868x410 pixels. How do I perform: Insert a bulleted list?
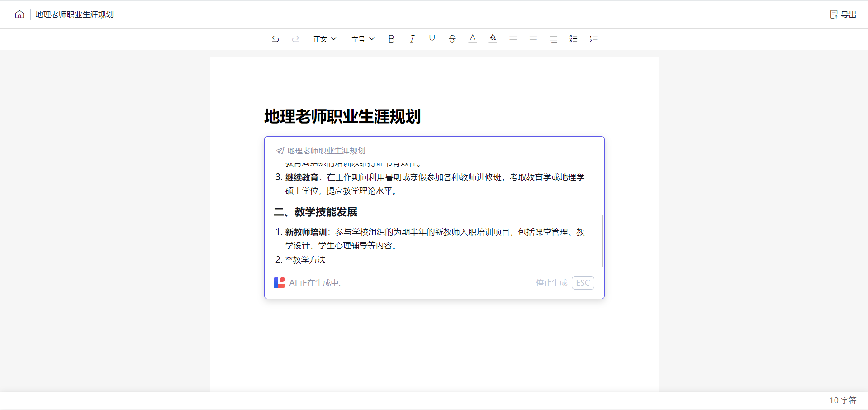574,39
